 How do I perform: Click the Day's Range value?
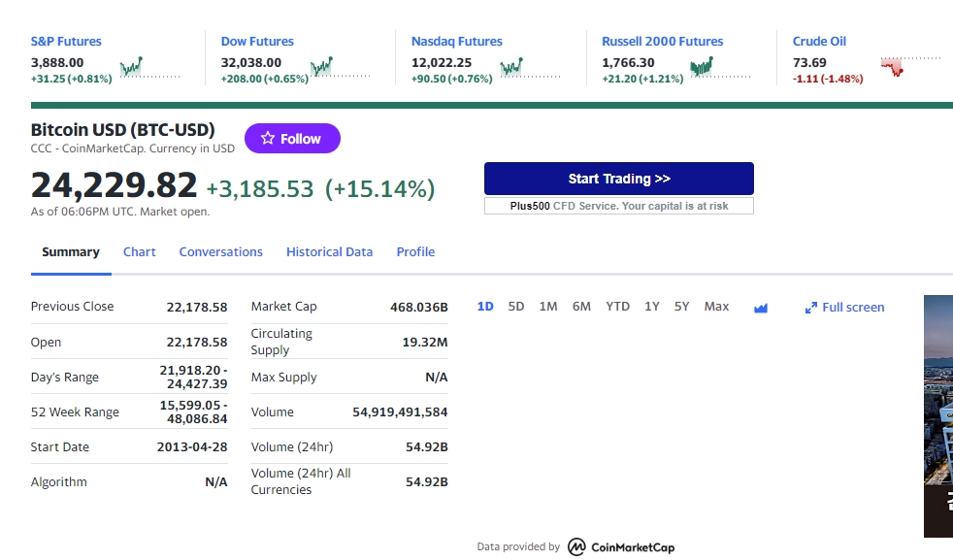pyautogui.click(x=193, y=377)
